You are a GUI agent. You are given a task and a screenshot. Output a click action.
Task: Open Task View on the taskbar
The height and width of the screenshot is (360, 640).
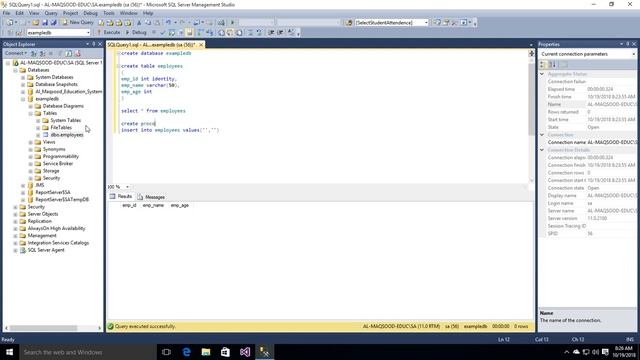pyautogui.click(x=166, y=352)
